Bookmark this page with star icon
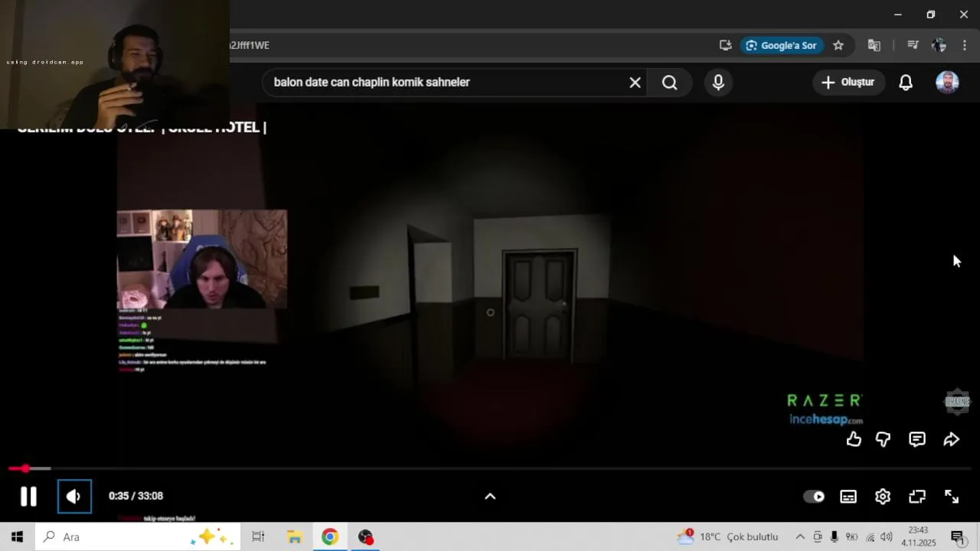Screen dimensions: 980x551 [x=838, y=45]
